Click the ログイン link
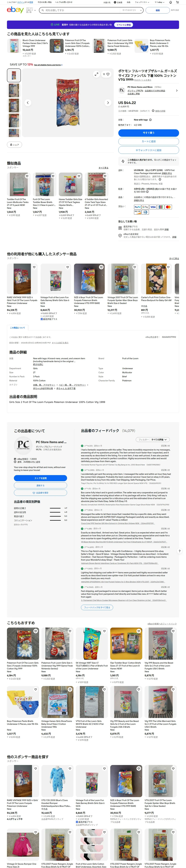186x868 pixels. coord(21,2)
